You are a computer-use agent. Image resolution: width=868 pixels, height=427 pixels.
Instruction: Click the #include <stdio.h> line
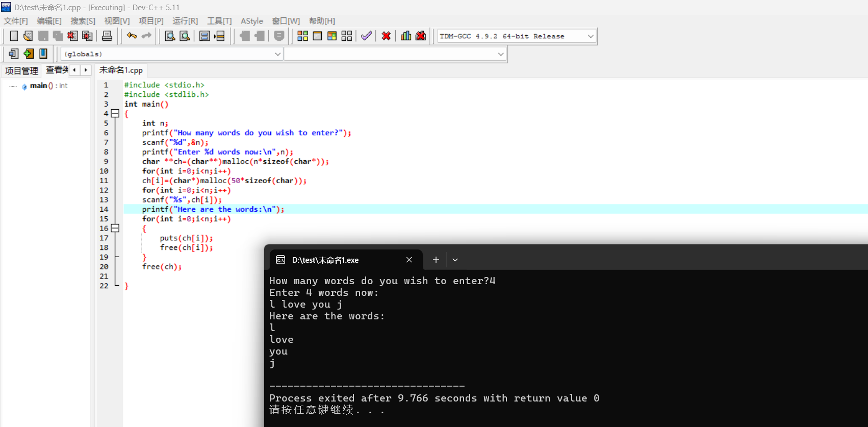[164, 85]
